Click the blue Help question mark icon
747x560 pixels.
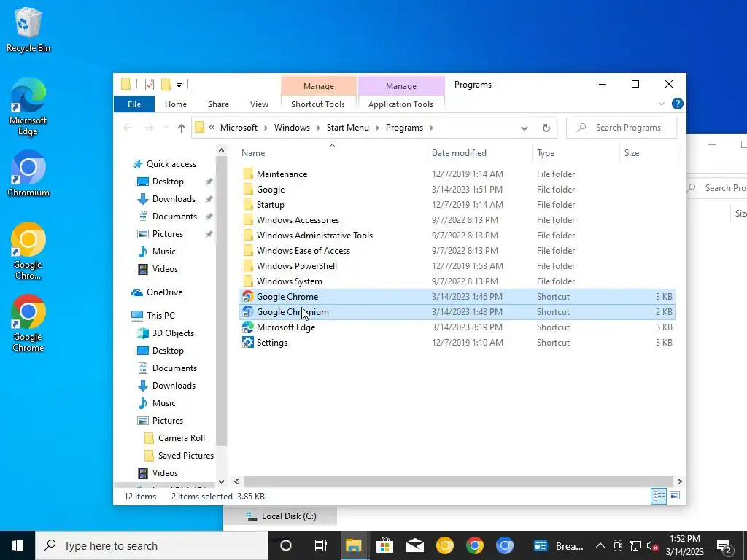tap(677, 104)
